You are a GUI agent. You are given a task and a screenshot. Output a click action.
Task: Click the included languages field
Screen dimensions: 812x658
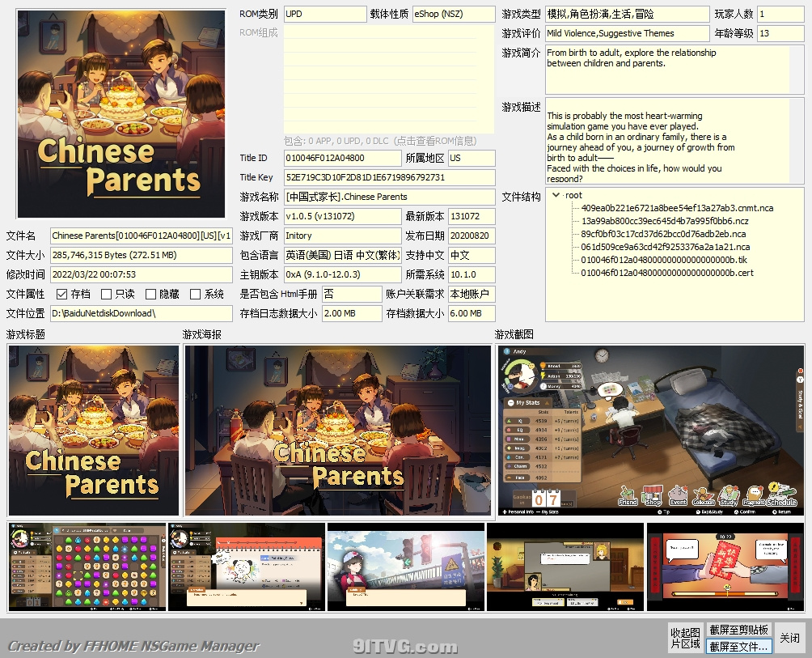(342, 256)
